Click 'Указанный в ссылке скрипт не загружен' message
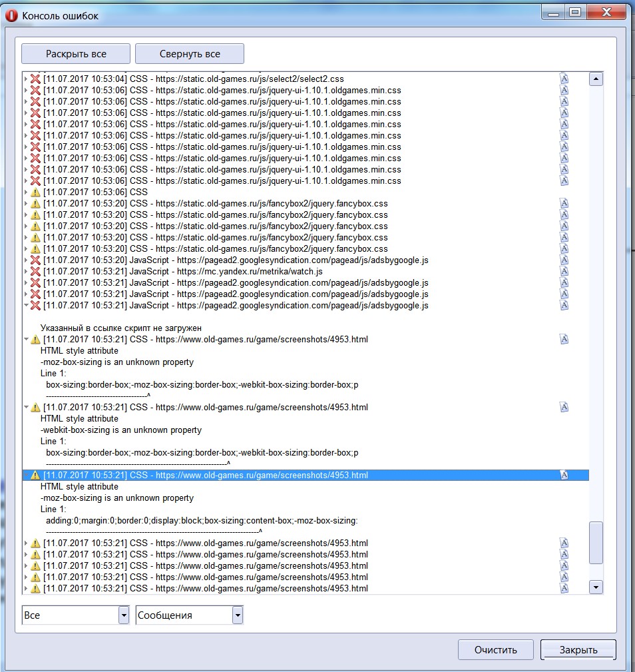The height and width of the screenshot is (672, 635). [x=120, y=328]
